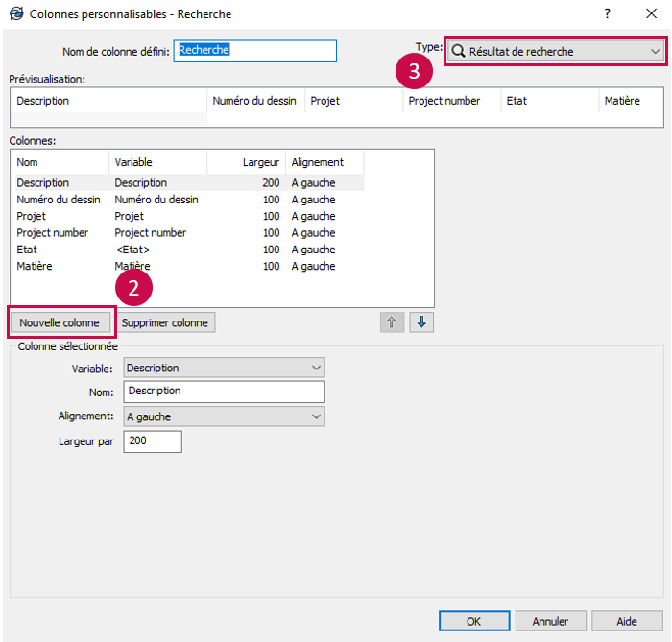This screenshot has width=672, height=642.
Task: Close the dialog window
Action: pos(652,13)
